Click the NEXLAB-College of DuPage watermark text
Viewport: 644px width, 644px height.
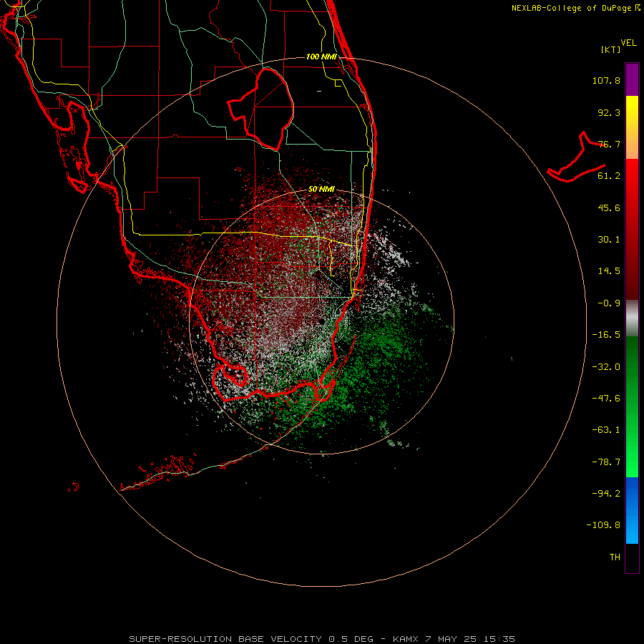pos(575,8)
